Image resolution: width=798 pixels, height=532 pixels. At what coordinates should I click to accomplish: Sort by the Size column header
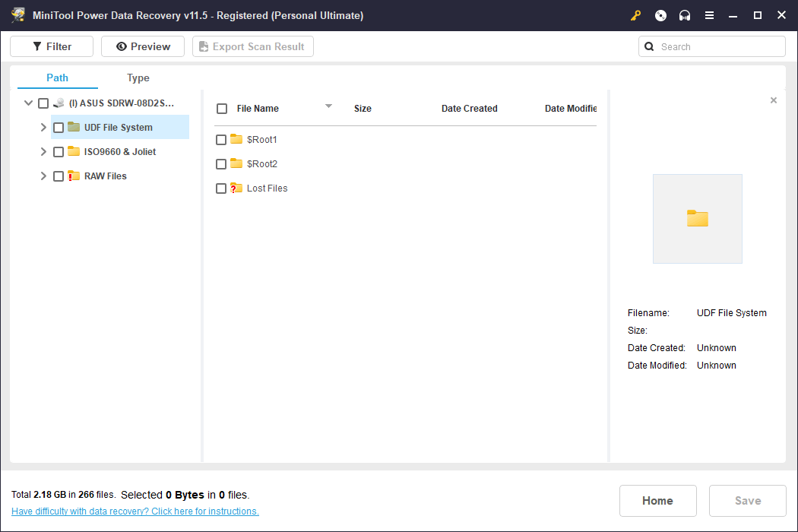(363, 109)
